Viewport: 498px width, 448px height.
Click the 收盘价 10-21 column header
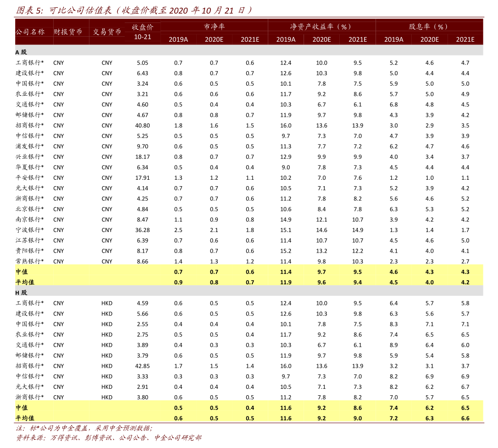[143, 32]
